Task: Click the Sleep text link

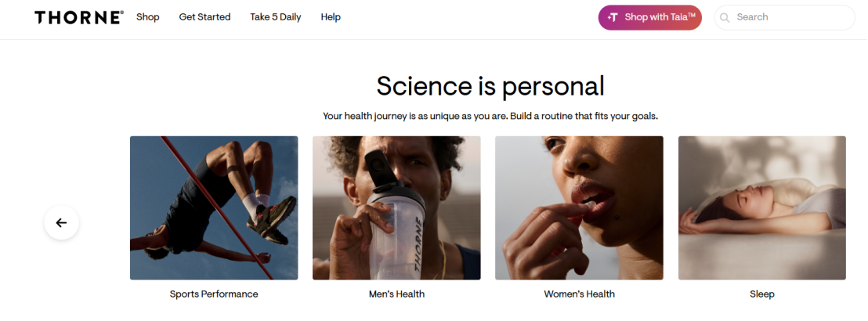Action: pyautogui.click(x=762, y=294)
